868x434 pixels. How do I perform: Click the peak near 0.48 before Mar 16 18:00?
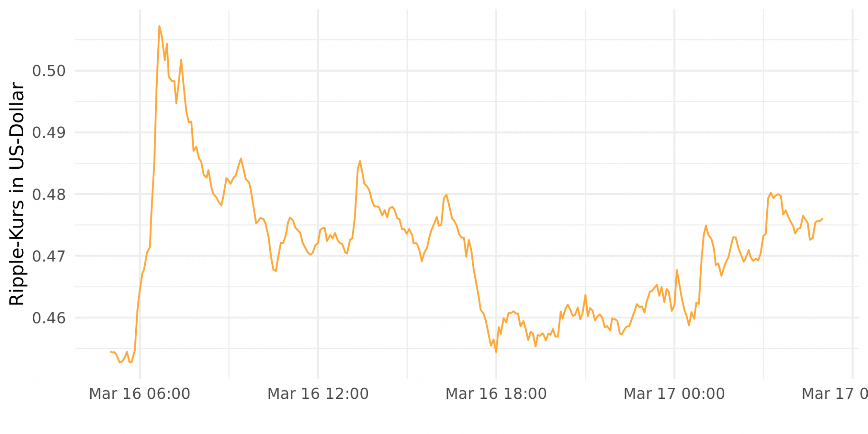[446, 195]
